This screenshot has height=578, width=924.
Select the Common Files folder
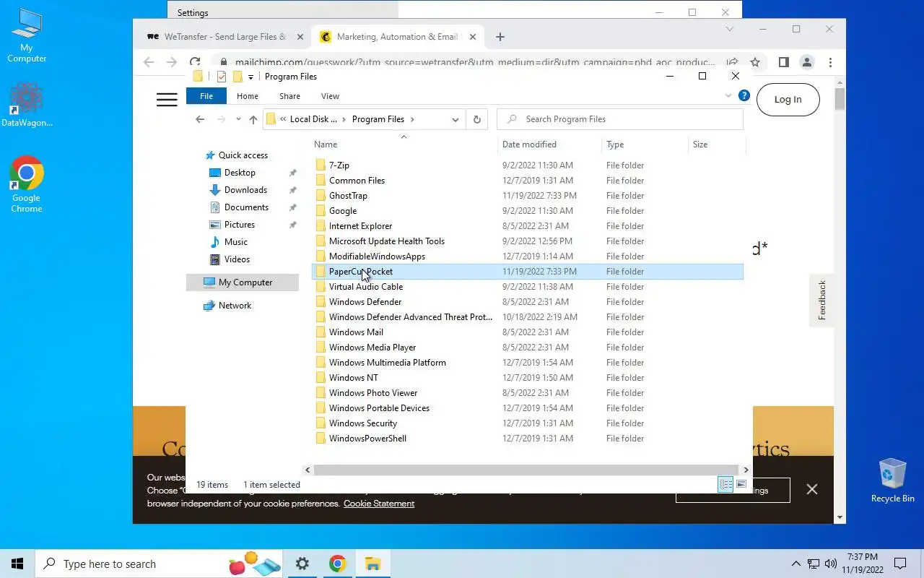[x=357, y=181]
